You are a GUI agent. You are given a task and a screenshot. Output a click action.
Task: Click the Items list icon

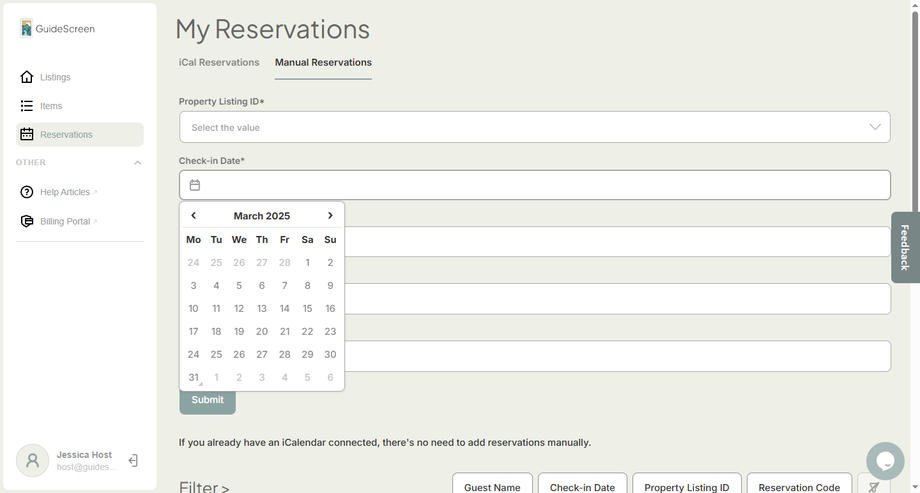(x=27, y=106)
